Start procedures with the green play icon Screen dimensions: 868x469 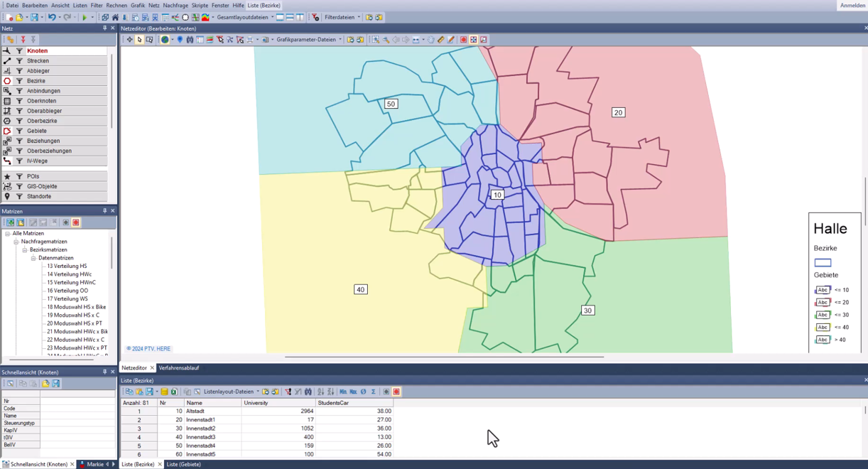tap(84, 17)
